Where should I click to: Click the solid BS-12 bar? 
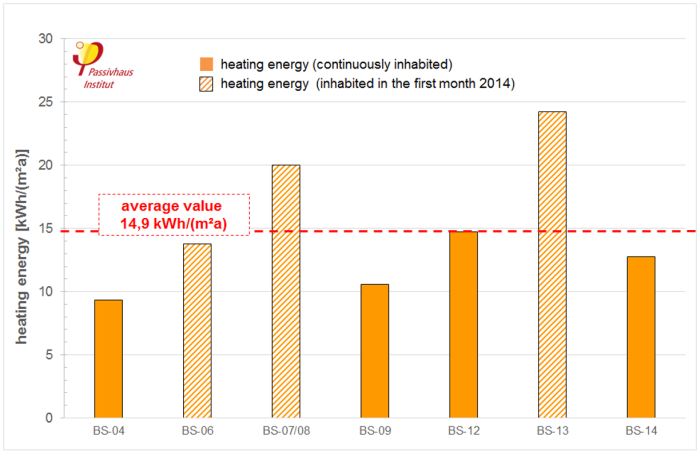pyautogui.click(x=463, y=324)
